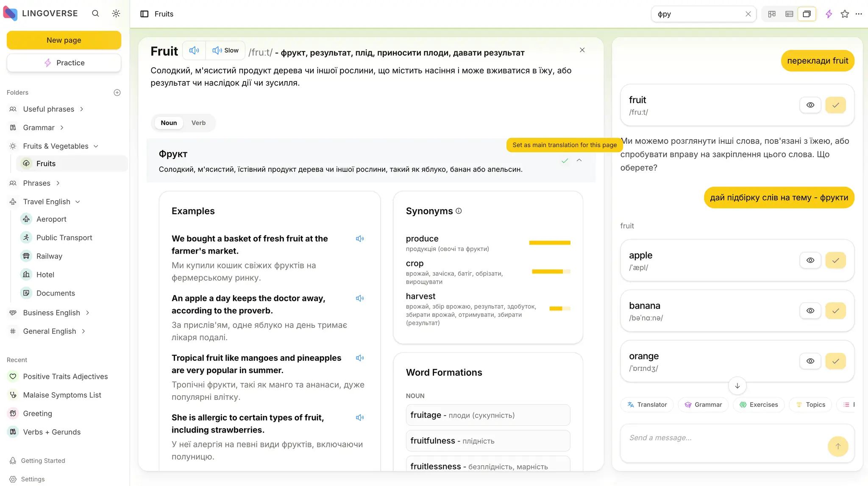Open the Grammar chat mode
This screenshot has width=868, height=486.
(703, 405)
